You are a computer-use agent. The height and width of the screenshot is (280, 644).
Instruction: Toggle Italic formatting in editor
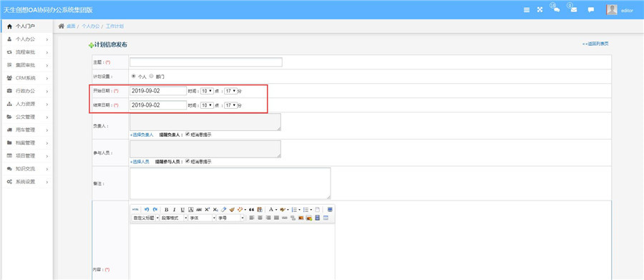click(174, 209)
